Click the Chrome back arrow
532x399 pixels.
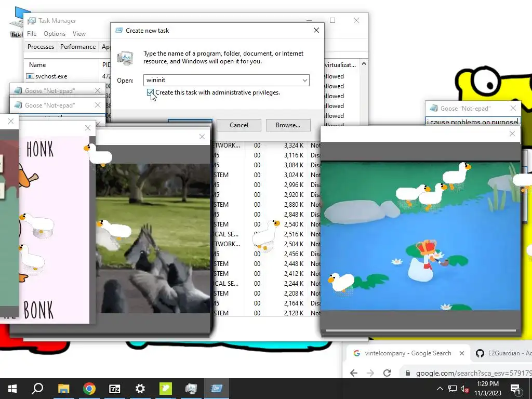353,373
